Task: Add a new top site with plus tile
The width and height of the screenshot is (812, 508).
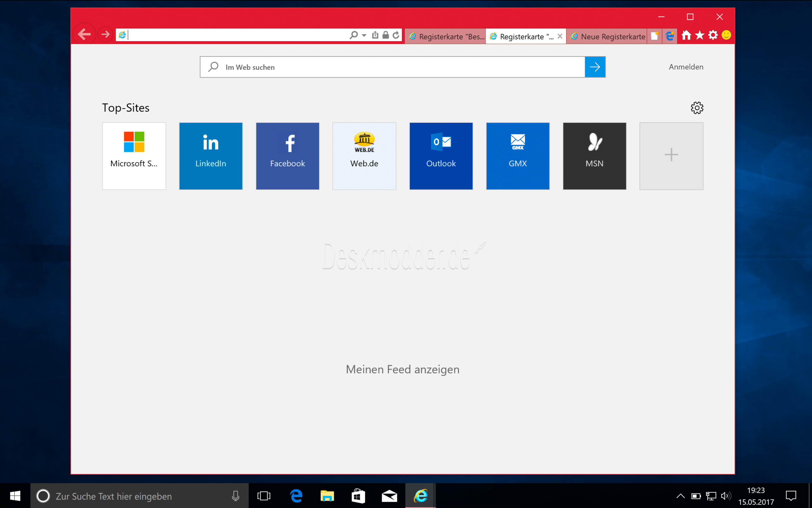Action: 671,156
